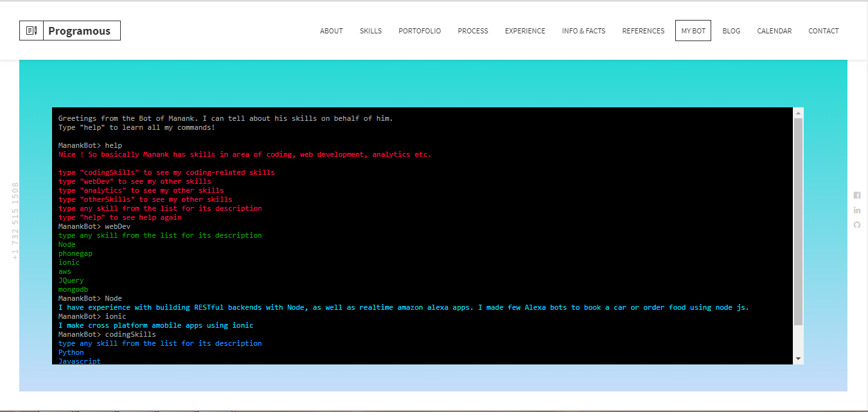
Task: Click the "ManankBot> webDev" prompt line
Action: 94,226
